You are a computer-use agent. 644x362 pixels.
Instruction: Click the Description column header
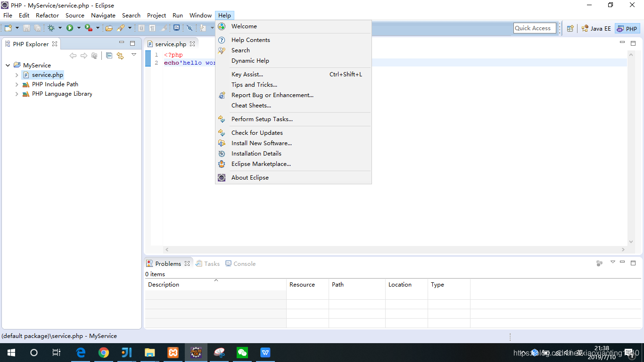point(215,285)
